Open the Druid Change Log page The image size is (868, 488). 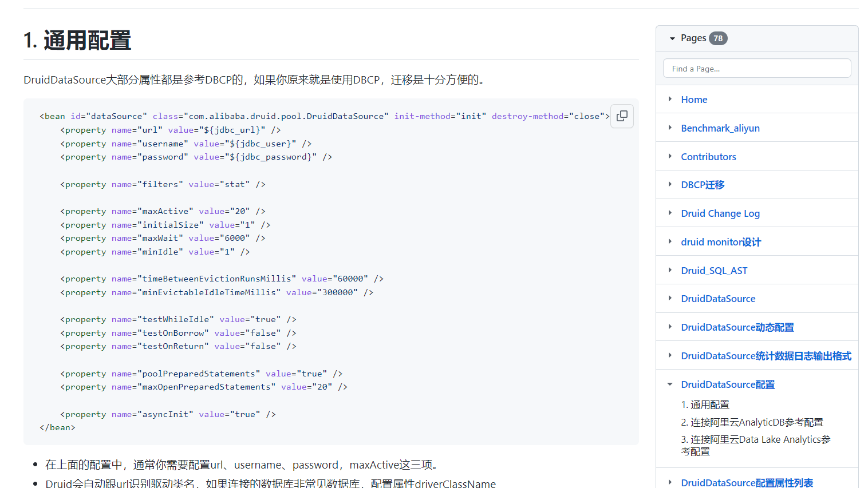[720, 213]
